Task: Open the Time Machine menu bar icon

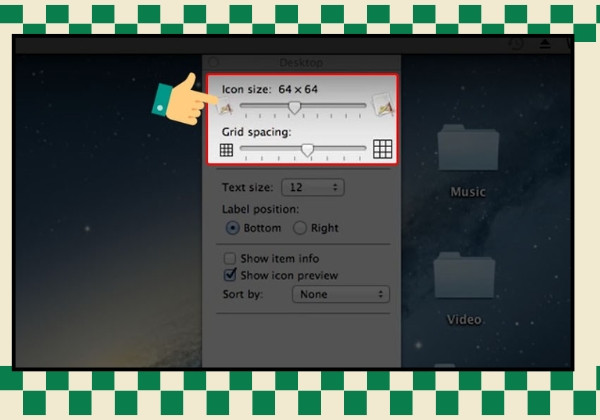Action: pyautogui.click(x=517, y=44)
